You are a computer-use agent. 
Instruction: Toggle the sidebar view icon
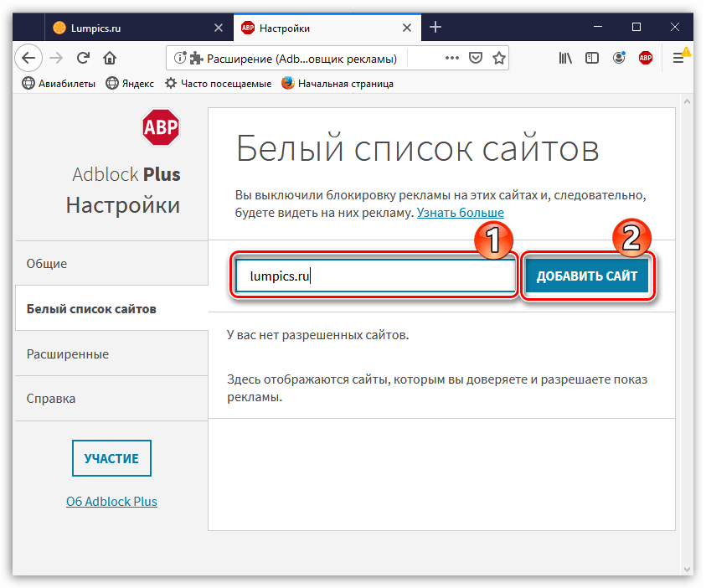(x=591, y=58)
